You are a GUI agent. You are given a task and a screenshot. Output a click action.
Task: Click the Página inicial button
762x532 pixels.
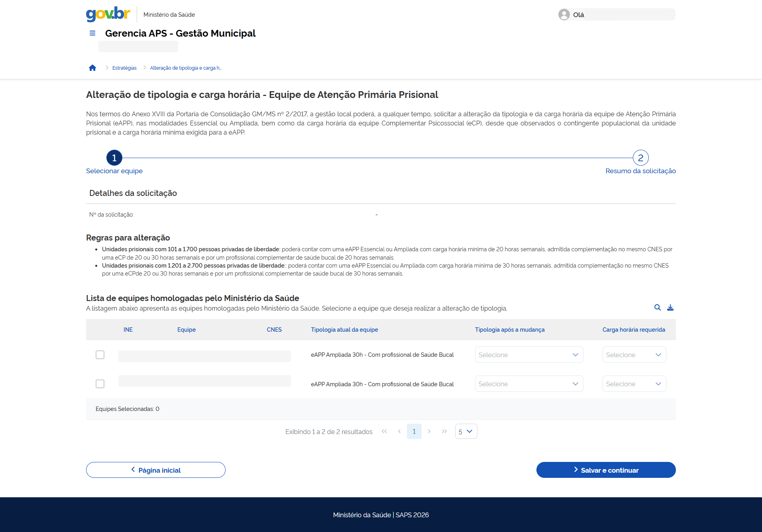click(156, 470)
